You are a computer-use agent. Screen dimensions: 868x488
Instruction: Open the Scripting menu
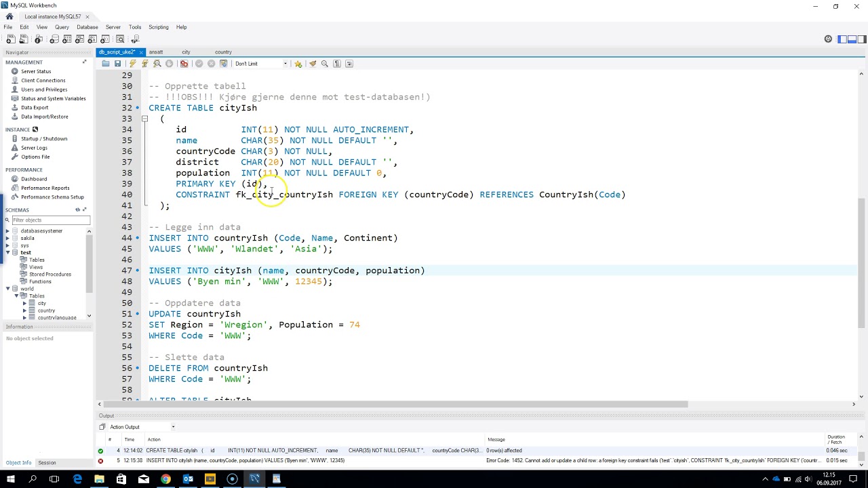click(x=158, y=27)
